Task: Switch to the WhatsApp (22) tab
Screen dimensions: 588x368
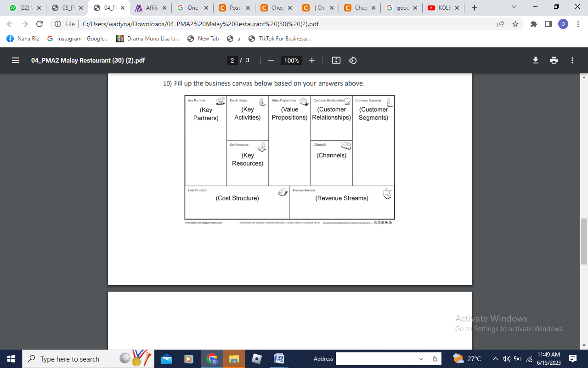Action: tap(25, 8)
